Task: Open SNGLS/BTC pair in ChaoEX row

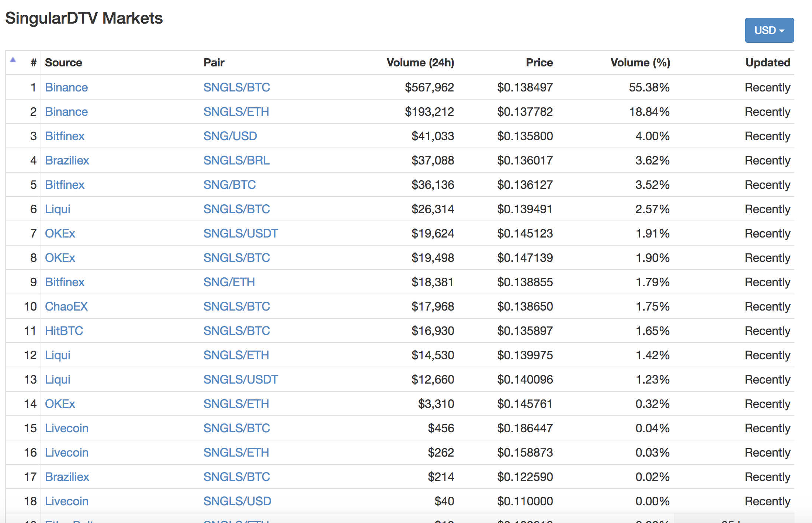Action: pos(237,306)
